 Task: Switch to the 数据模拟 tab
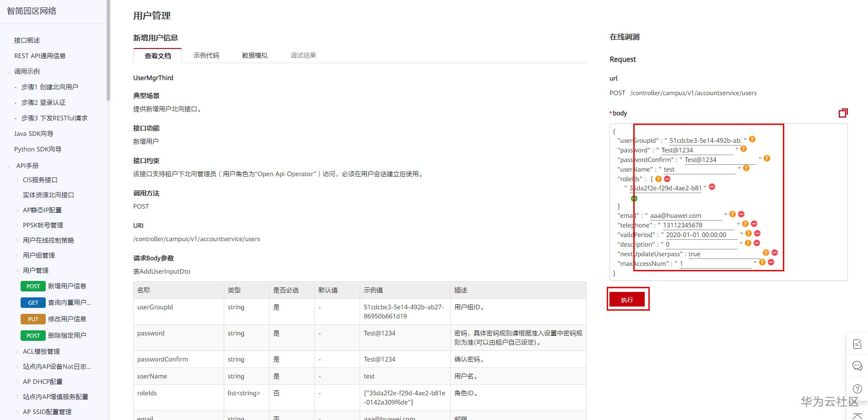[255, 55]
